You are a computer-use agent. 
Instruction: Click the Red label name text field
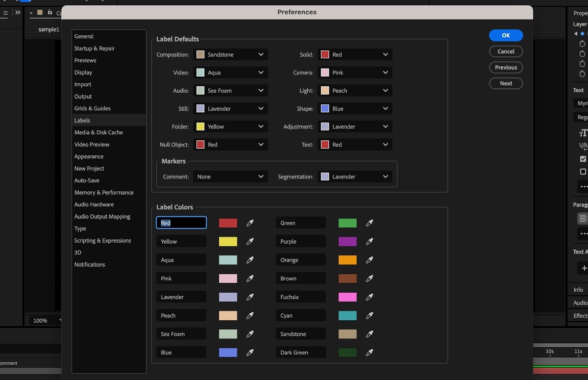point(181,223)
